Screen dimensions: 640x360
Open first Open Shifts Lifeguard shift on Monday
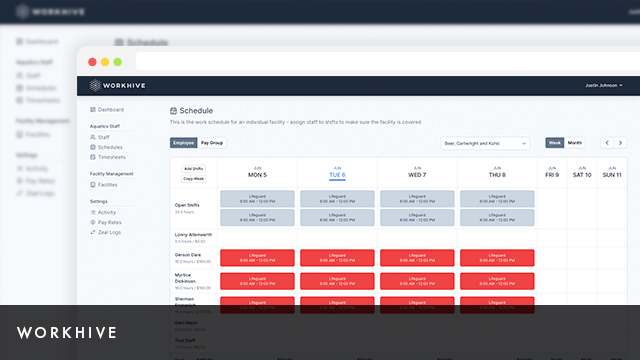(257, 199)
